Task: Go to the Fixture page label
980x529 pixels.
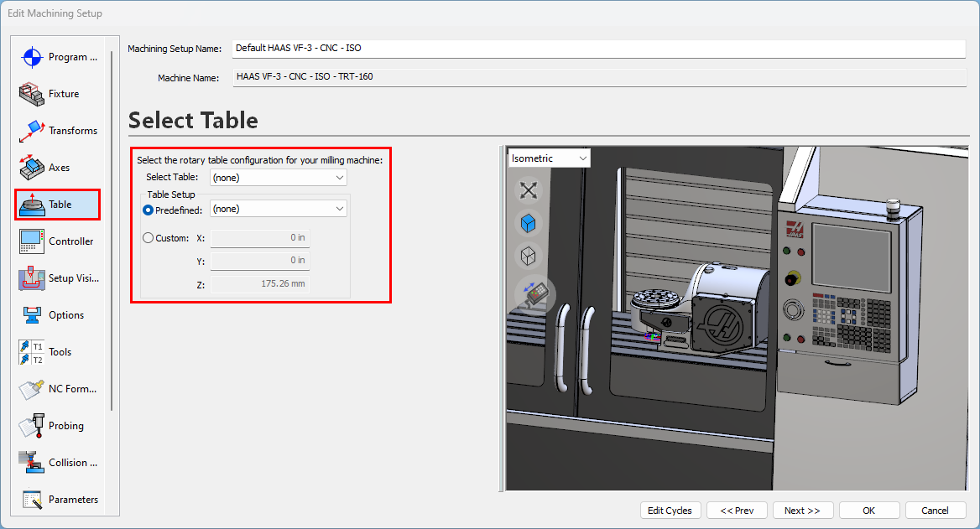Action: (64, 94)
